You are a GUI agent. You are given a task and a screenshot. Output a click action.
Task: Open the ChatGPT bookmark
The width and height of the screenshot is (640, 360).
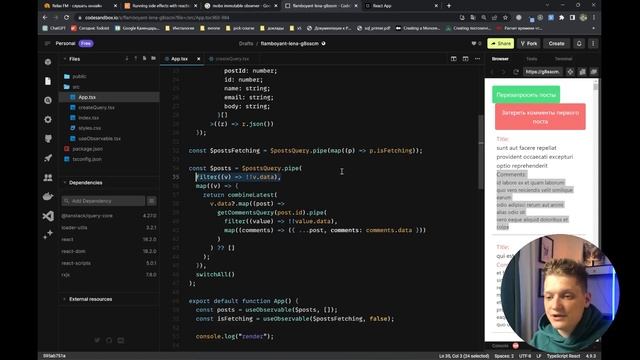coord(53,28)
